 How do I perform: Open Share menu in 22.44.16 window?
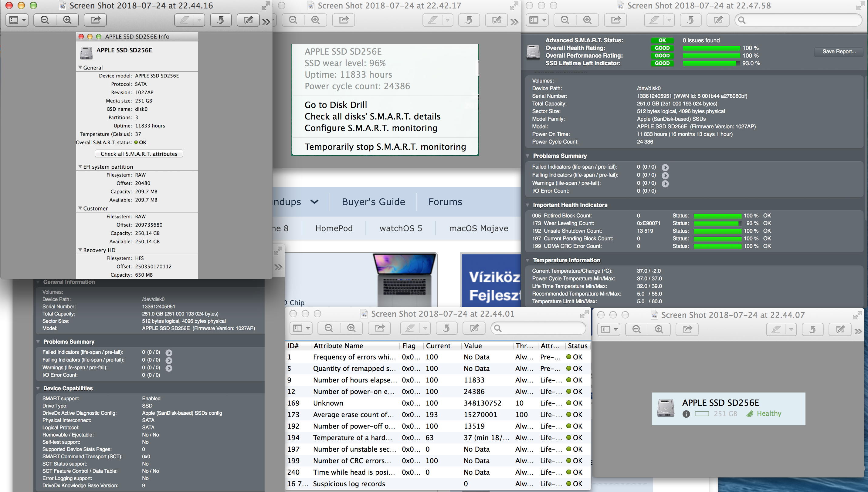point(95,20)
